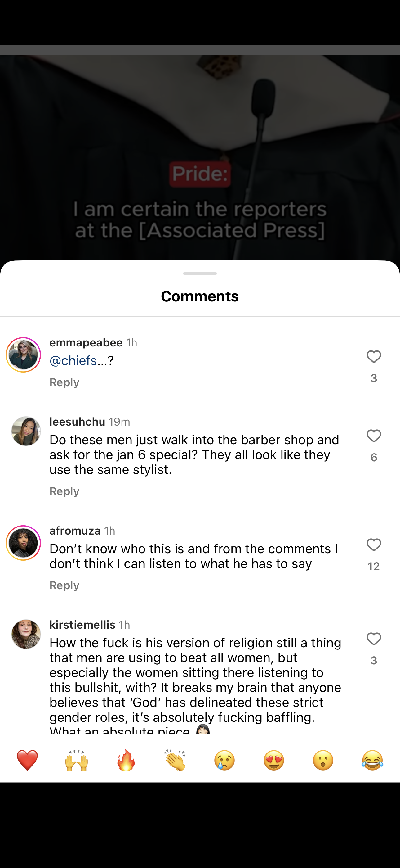
Task: Reply to leesuhchu's comment
Action: click(x=64, y=491)
